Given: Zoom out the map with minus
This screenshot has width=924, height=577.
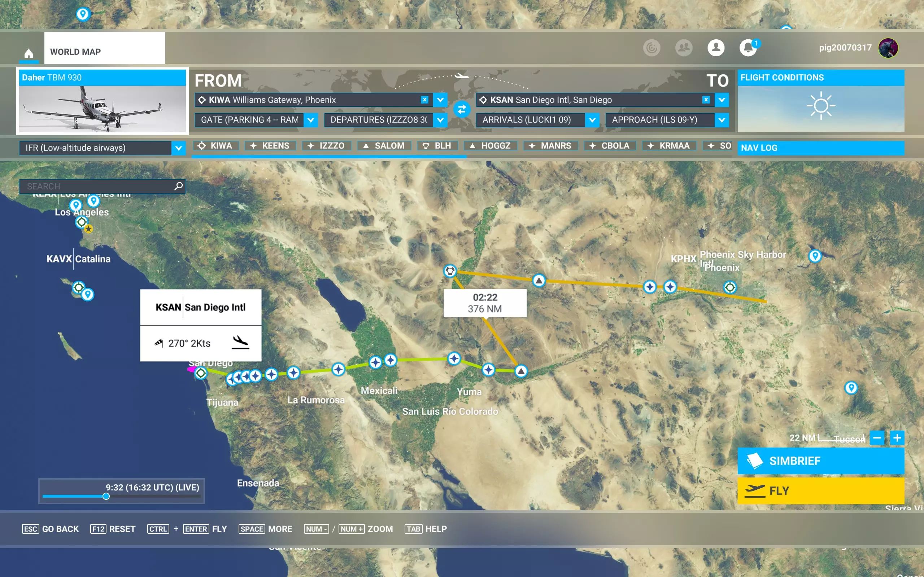Looking at the screenshot, I should pos(877,438).
